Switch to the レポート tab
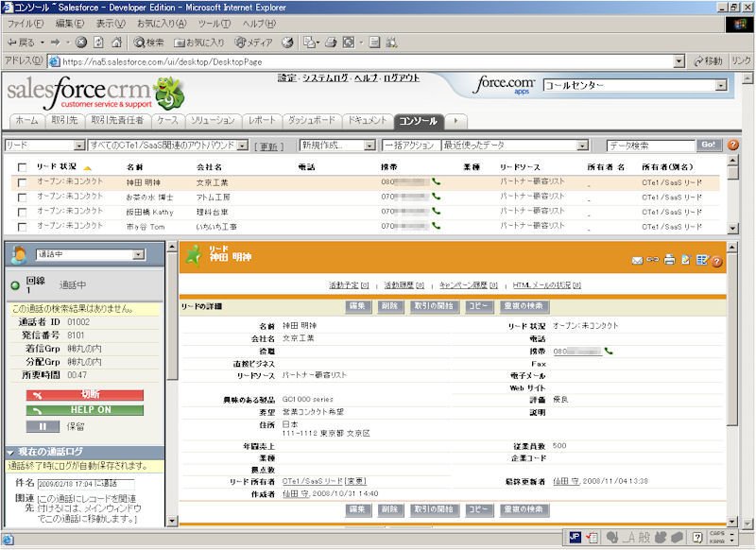Viewport: 756px width, 550px height. pos(262,121)
